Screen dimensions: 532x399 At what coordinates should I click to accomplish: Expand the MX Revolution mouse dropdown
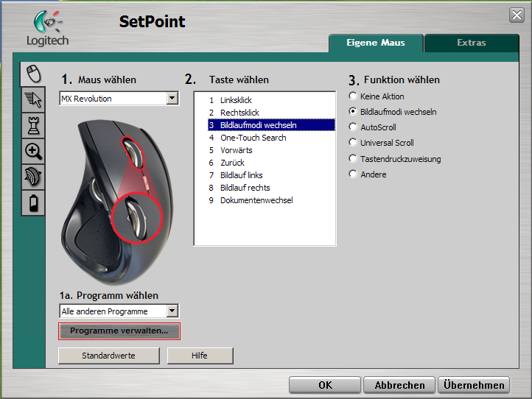pyautogui.click(x=172, y=99)
